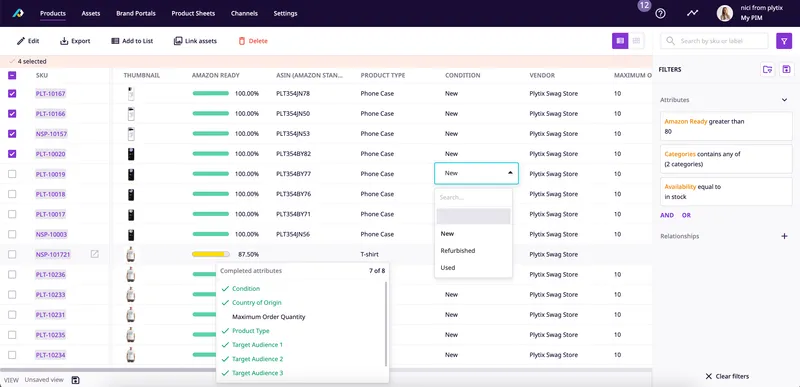The height and width of the screenshot is (387, 800).
Task: Open NSP-101721 row edit icon
Action: [x=94, y=254]
